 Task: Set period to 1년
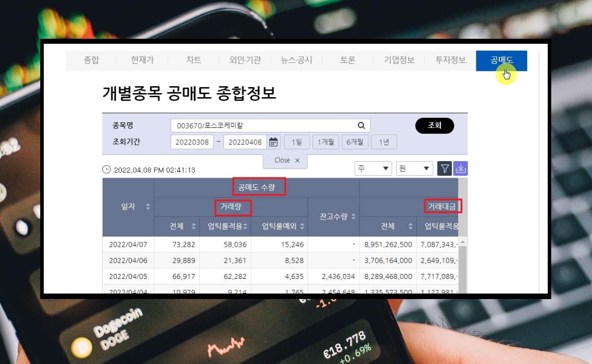click(384, 142)
